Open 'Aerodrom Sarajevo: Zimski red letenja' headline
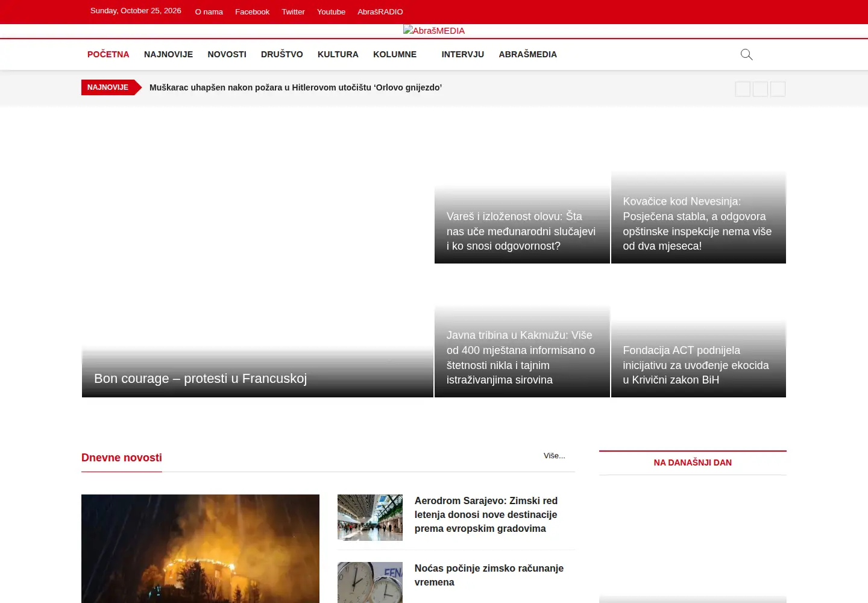Image resolution: width=868 pixels, height=603 pixels. 486,515
